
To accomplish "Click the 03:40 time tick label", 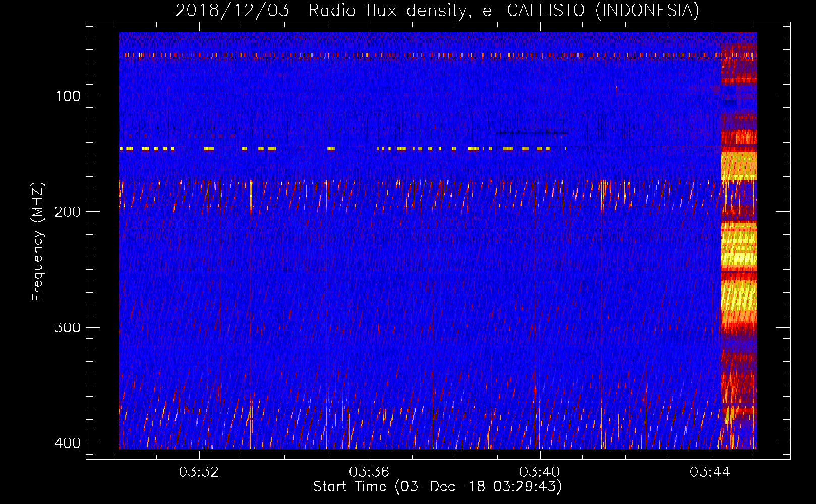I will click(x=540, y=472).
